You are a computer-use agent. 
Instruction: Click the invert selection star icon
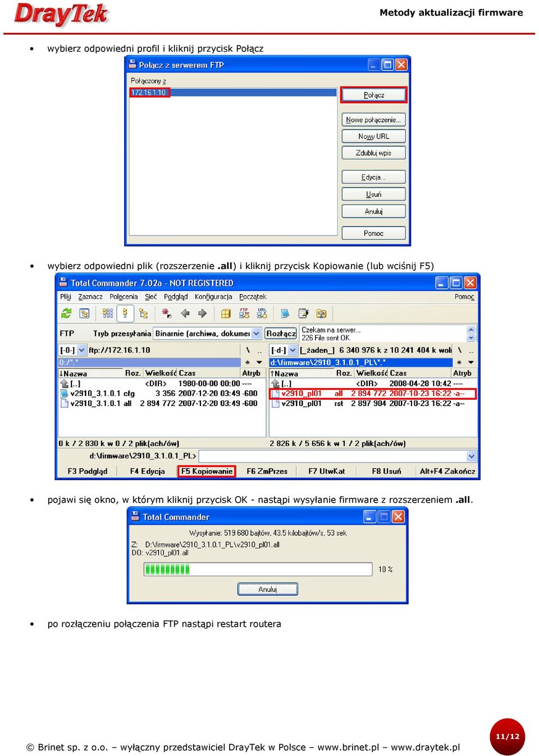[166, 313]
